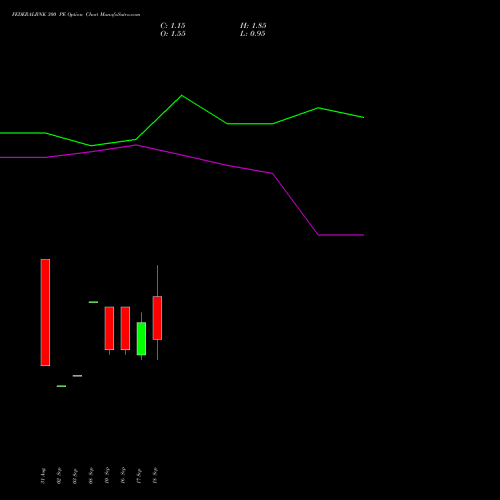Select the last red candlestick with long wick
500x500 pixels.
[157, 318]
